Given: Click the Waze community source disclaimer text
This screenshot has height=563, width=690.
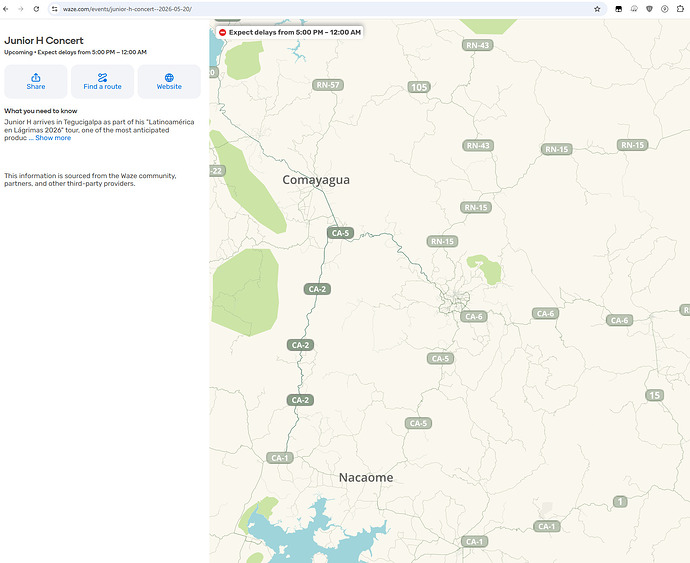Looking at the screenshot, I should pos(90,180).
